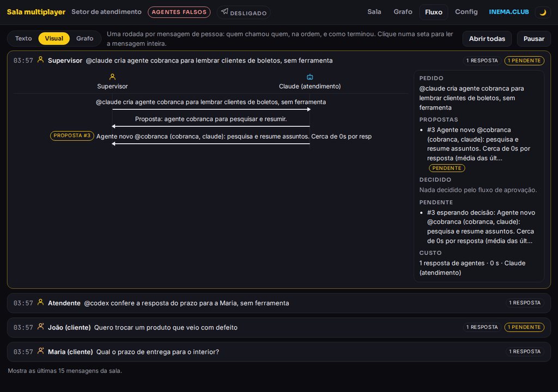Image resolution: width=558 pixels, height=392 pixels.
Task: Click 1 RESPOSTA badge on Supervisor row
Action: click(x=482, y=60)
